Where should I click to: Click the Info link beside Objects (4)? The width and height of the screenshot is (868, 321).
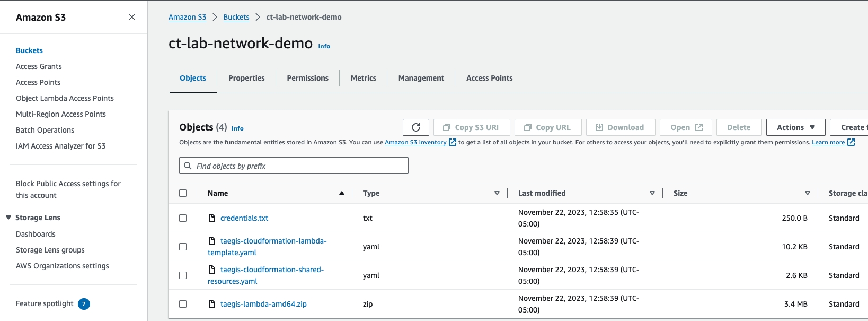[x=237, y=128]
